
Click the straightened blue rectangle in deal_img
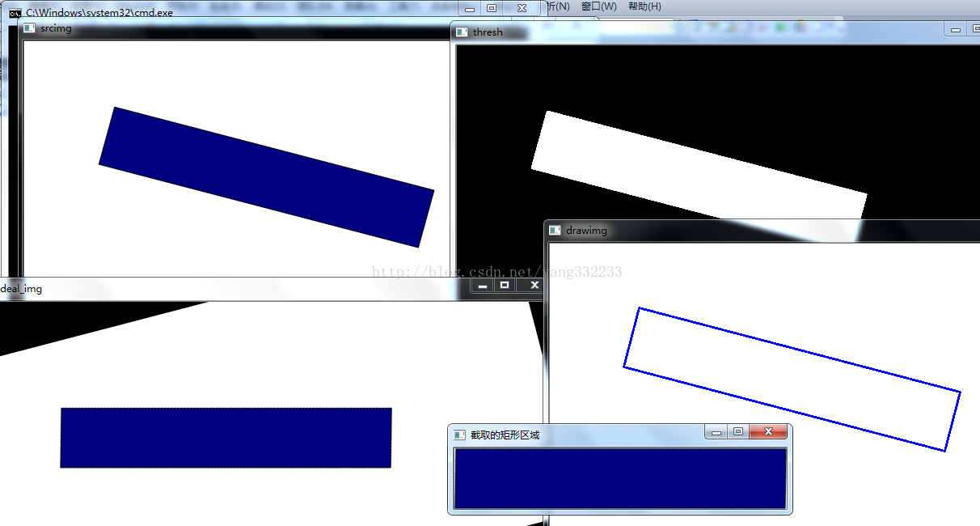pos(226,438)
